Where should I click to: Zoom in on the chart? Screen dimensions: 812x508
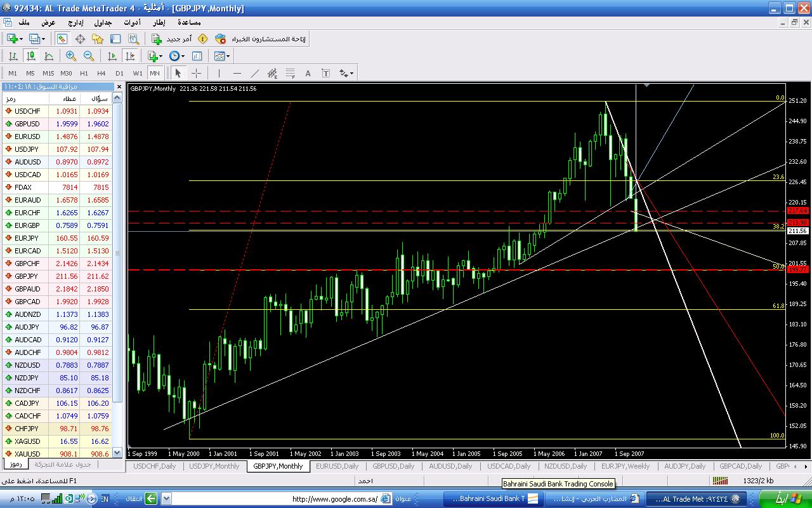(x=71, y=56)
